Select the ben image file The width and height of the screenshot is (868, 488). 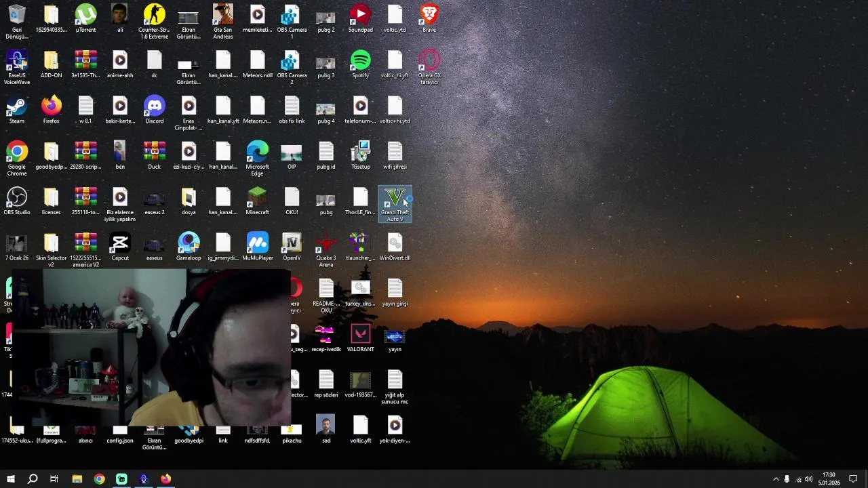point(120,155)
